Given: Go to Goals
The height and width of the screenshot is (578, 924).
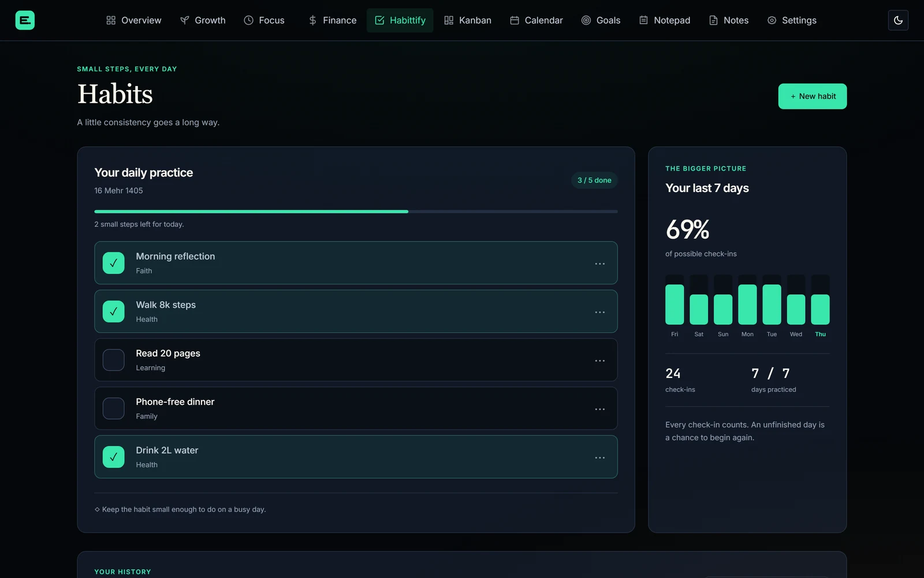Looking at the screenshot, I should [x=601, y=20].
